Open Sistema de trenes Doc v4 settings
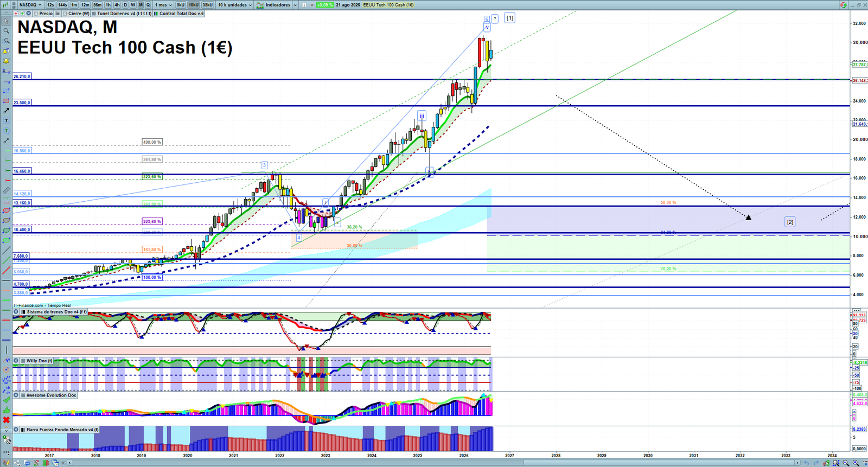The image size is (868, 467). coord(54,312)
